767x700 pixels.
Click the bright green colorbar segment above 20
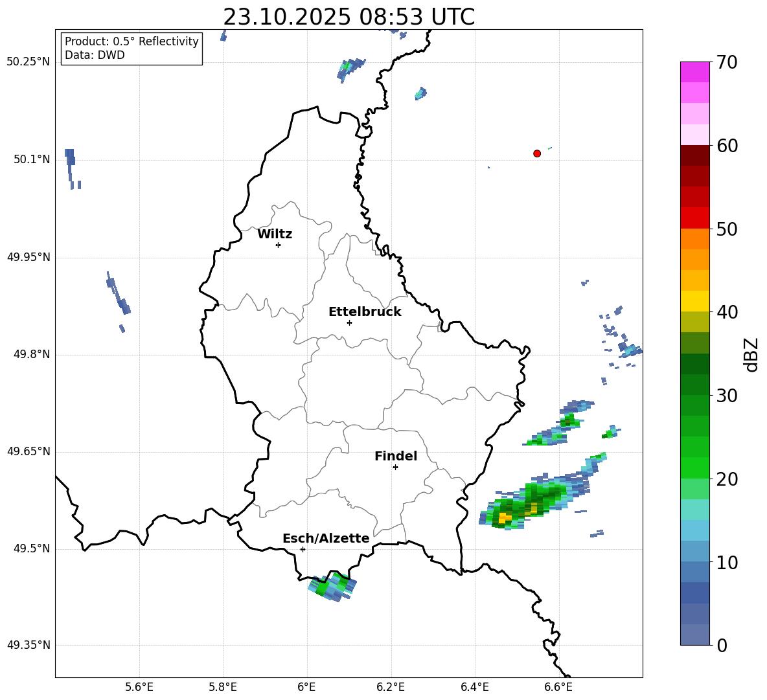pyautogui.click(x=694, y=468)
